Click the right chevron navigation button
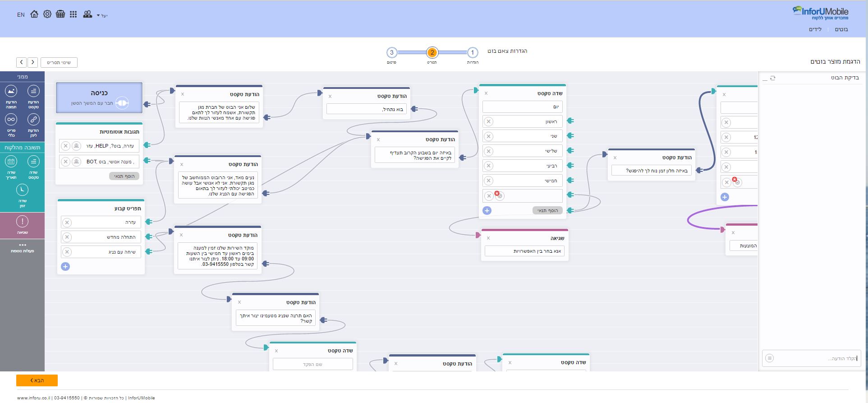Viewport: 868px width, 403px height. (32, 62)
